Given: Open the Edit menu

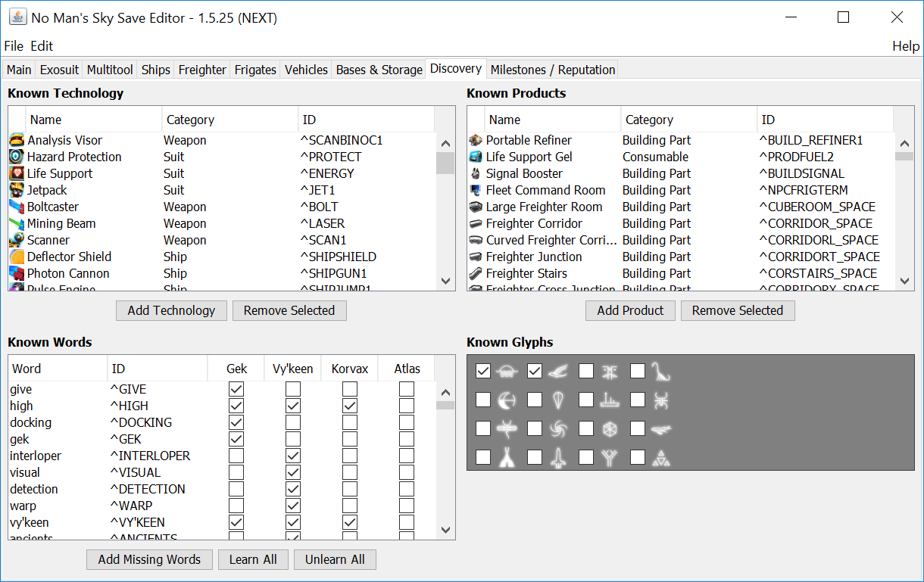Looking at the screenshot, I should click(x=42, y=46).
